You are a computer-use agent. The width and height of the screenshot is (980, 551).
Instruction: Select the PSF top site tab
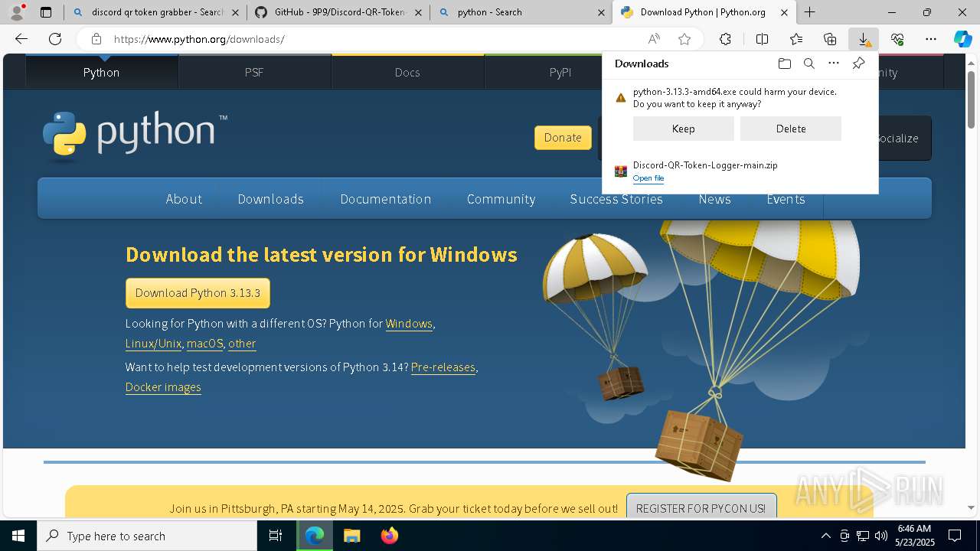(254, 72)
